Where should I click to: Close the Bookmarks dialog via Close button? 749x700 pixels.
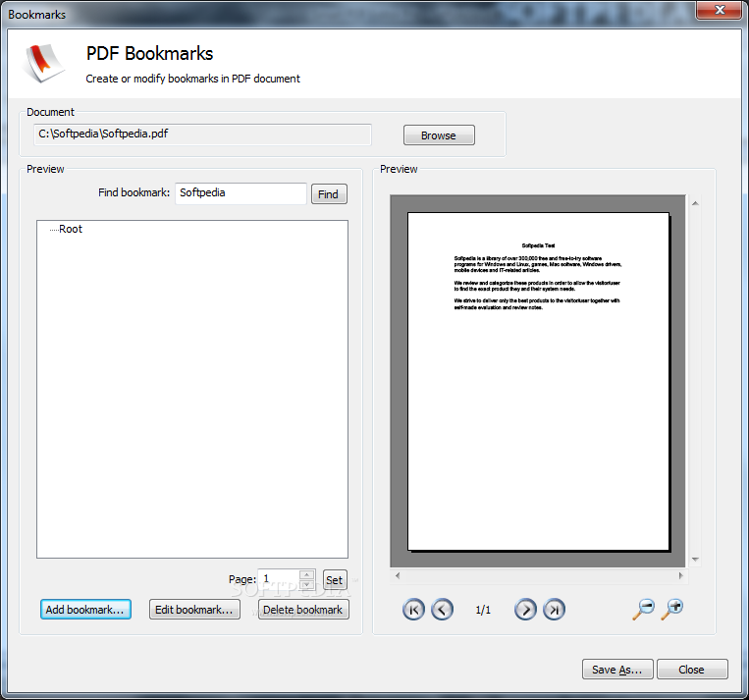point(692,669)
